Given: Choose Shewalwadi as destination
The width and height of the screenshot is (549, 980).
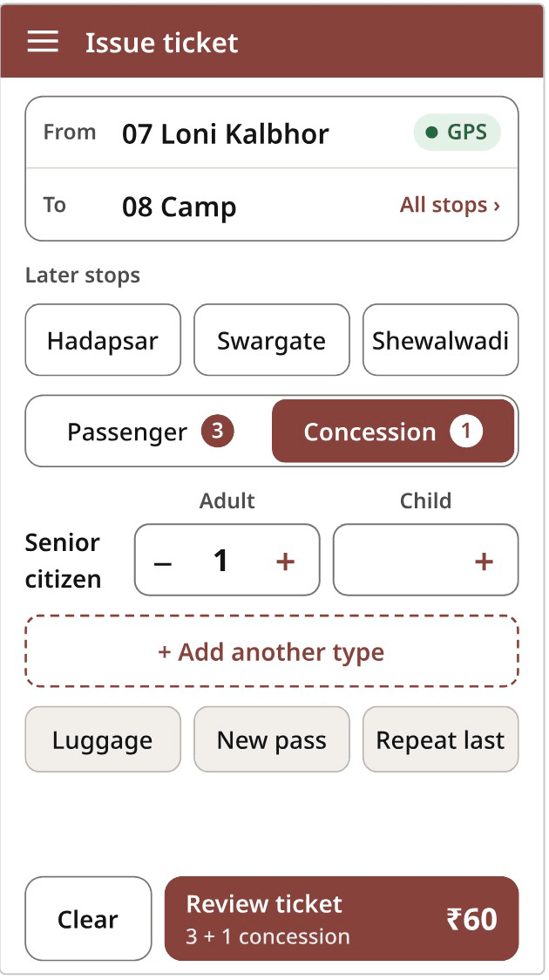Looking at the screenshot, I should coord(440,341).
